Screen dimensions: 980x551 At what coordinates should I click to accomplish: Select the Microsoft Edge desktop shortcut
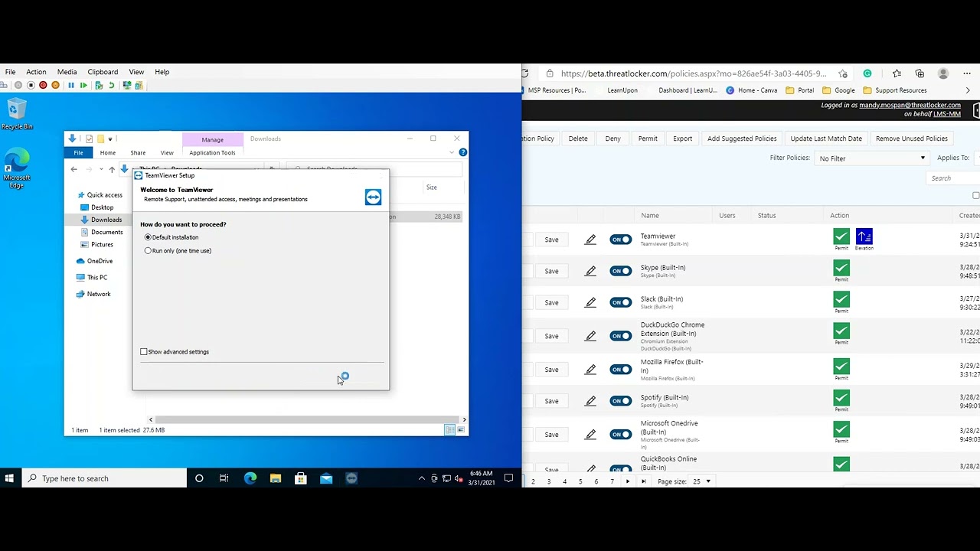point(17,168)
